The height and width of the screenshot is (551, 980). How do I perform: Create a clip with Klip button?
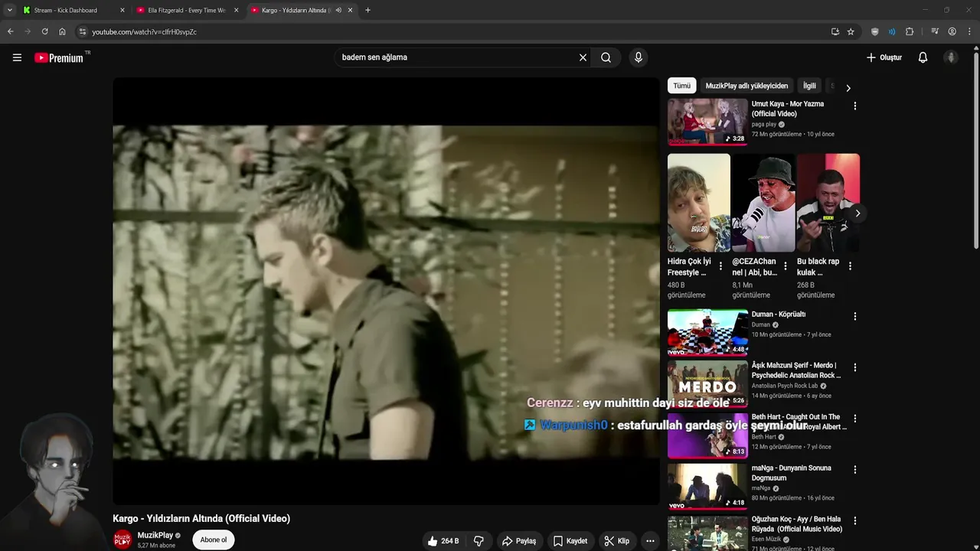[617, 541]
